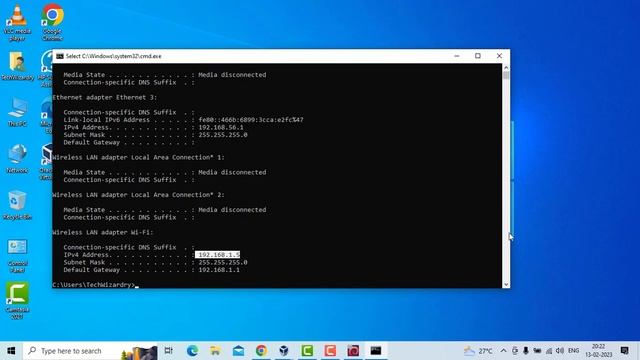Screen dimensions: 640x360
Task: Click highlighted Wi-Fi IPv4 address 192.168.1.5
Action: pyautogui.click(x=218, y=255)
